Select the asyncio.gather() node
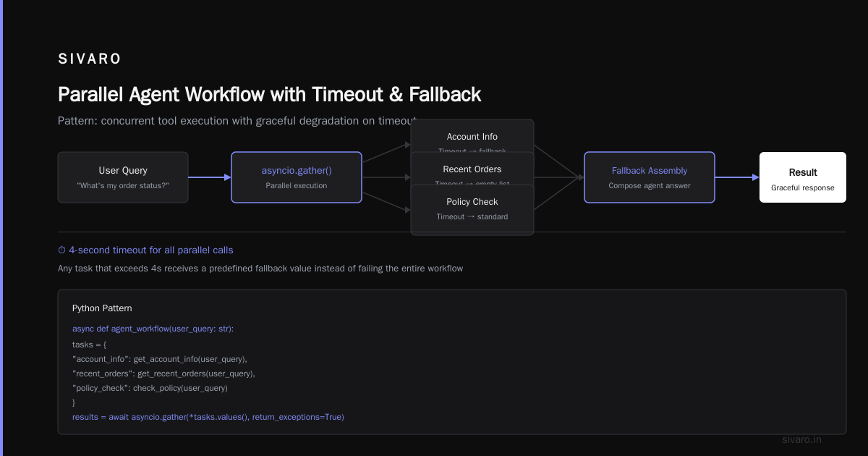Image resolution: width=868 pixels, height=456 pixels. pyautogui.click(x=297, y=177)
